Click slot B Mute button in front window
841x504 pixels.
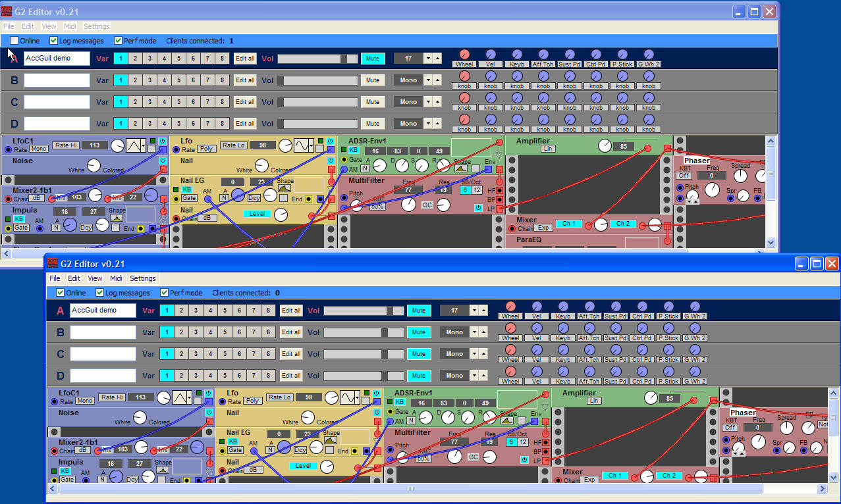click(418, 332)
